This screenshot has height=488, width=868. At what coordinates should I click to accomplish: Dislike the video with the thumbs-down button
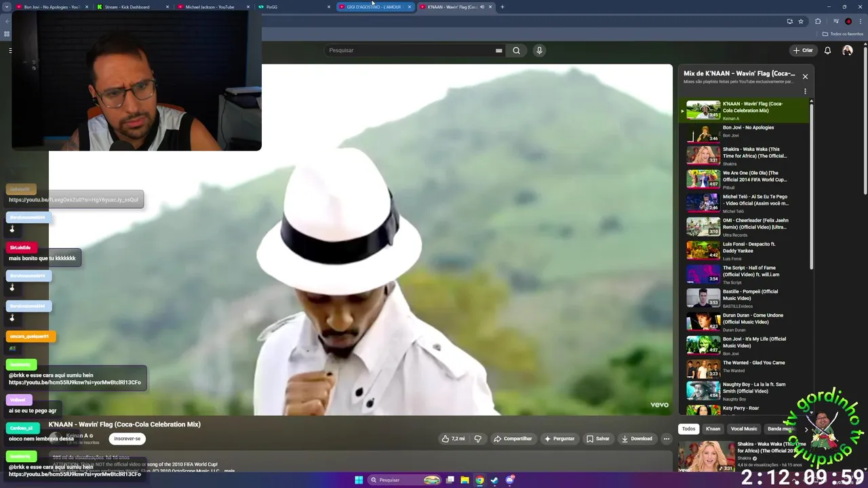click(x=478, y=439)
